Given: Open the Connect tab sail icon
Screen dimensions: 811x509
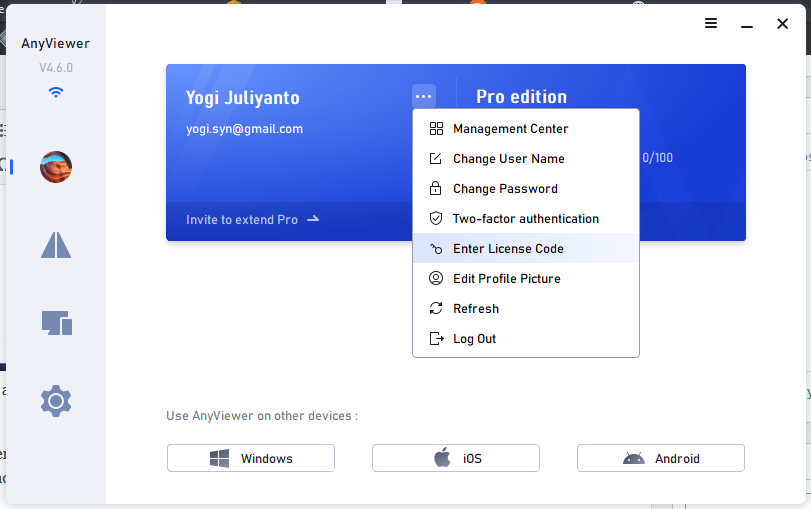Looking at the screenshot, I should click(56, 245).
